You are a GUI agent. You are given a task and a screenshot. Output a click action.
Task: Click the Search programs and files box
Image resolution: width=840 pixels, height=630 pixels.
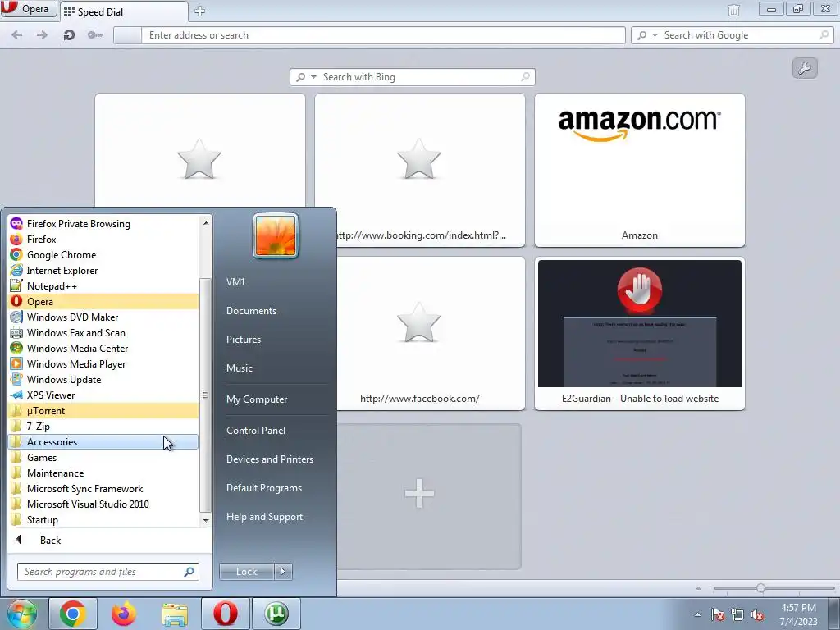107,572
